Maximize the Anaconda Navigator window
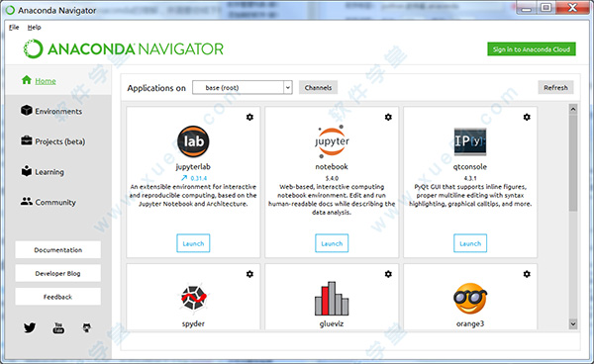 point(545,8)
